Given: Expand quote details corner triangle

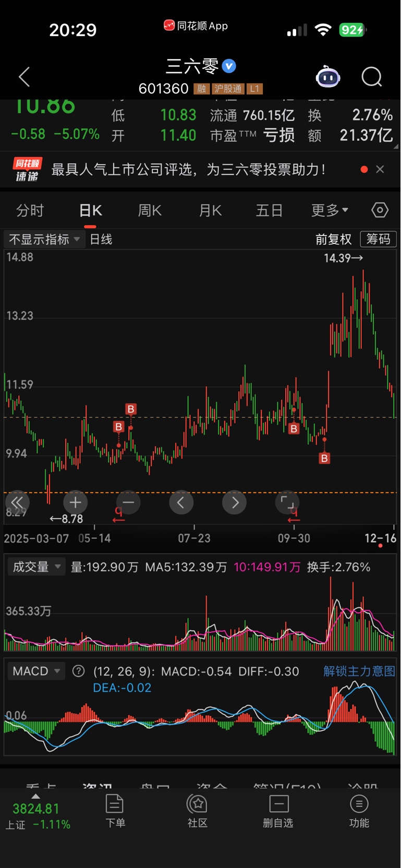Looking at the screenshot, I should (x=396, y=146).
